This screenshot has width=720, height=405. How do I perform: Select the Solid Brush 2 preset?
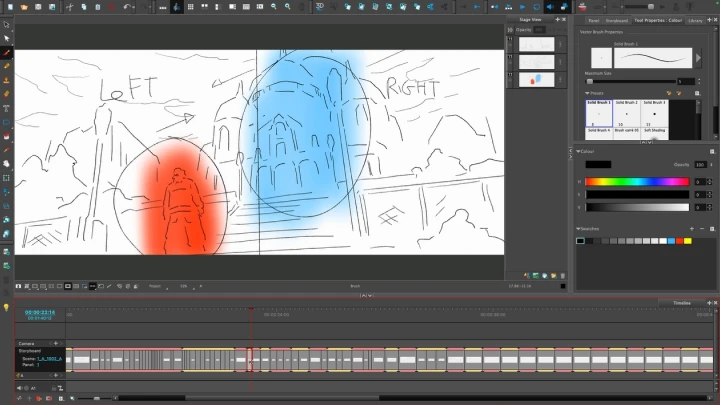click(x=627, y=114)
